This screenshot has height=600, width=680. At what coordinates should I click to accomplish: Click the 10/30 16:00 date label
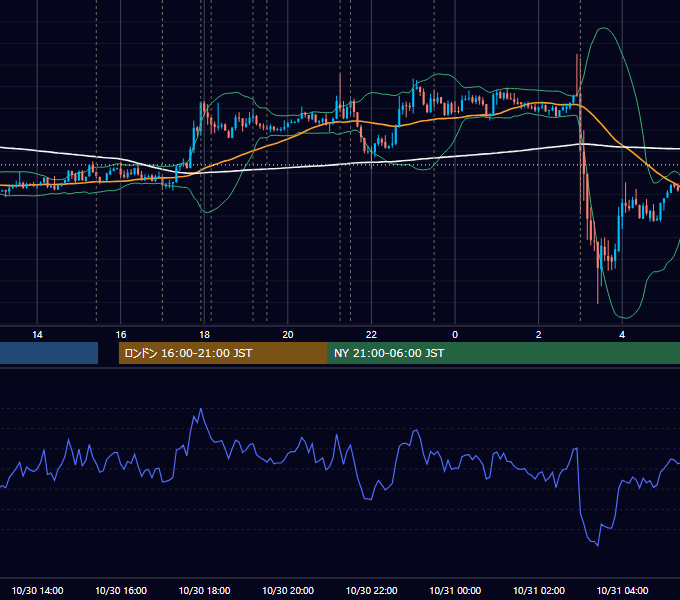click(121, 590)
